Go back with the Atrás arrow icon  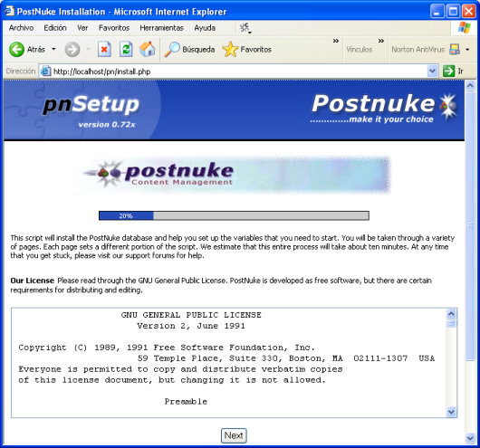[16, 49]
